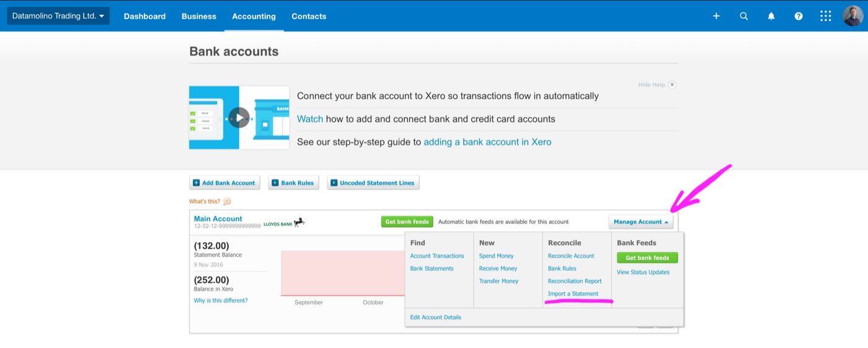Click the (132.00) statement balance value

pos(211,246)
